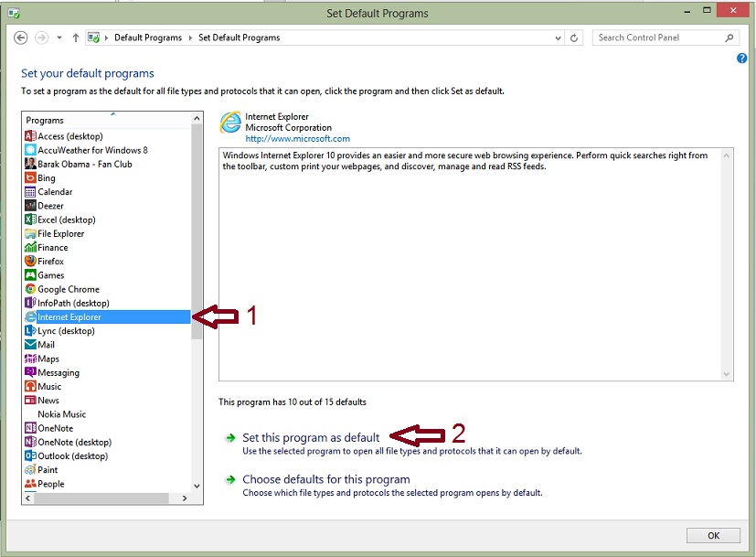Select the File Explorer folder icon
The image size is (756, 557).
pos(30,234)
